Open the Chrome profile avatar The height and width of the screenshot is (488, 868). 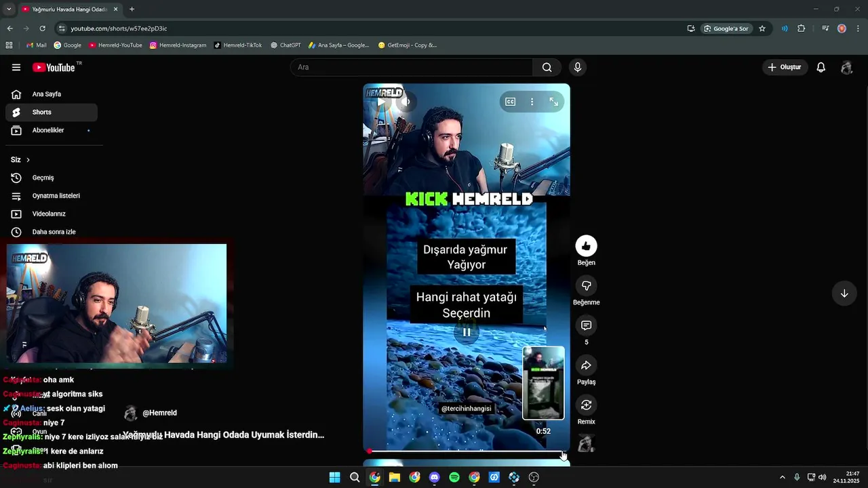pos(842,28)
